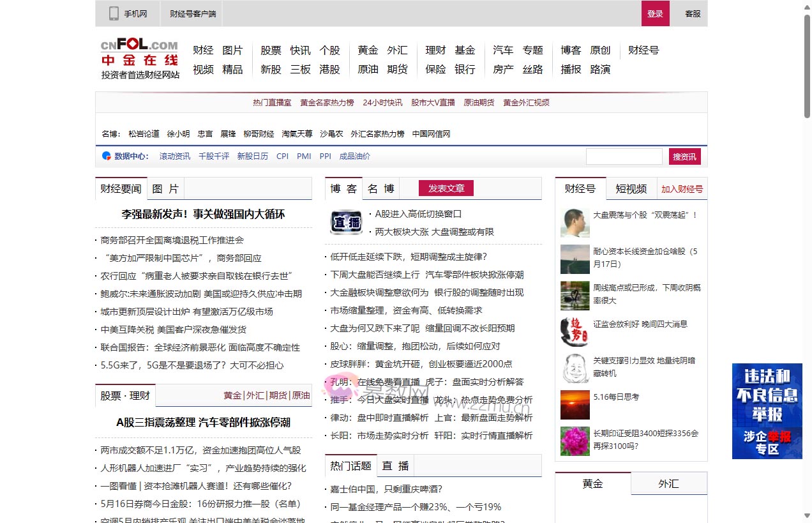
Task: Click the 搜资讯 search button
Action: pos(684,156)
